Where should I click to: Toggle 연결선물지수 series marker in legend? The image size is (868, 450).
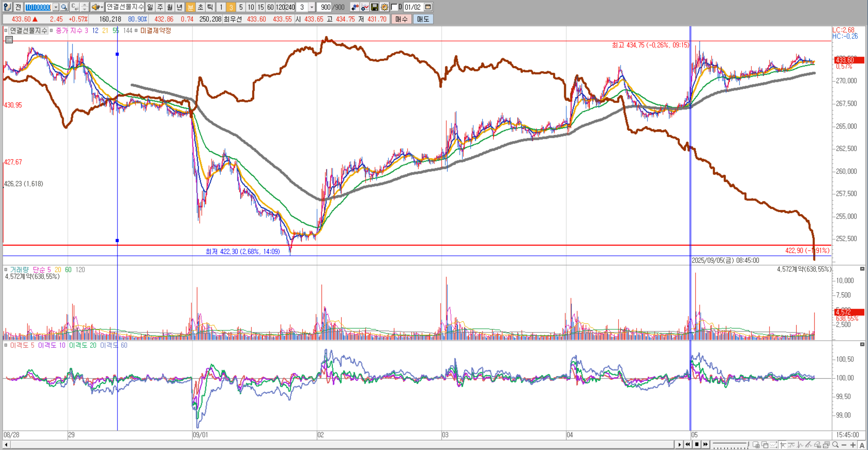(x=6, y=30)
